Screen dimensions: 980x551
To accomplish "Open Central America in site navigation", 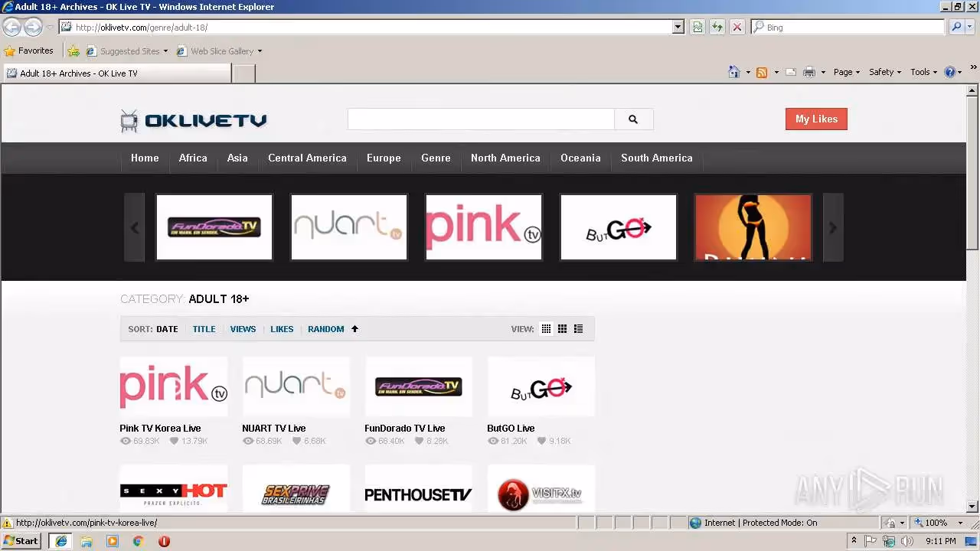I will point(307,158).
